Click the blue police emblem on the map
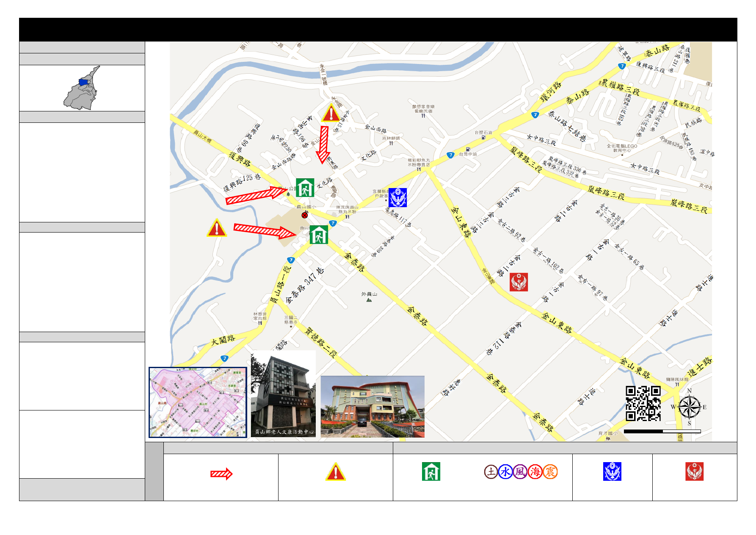 coord(397,197)
